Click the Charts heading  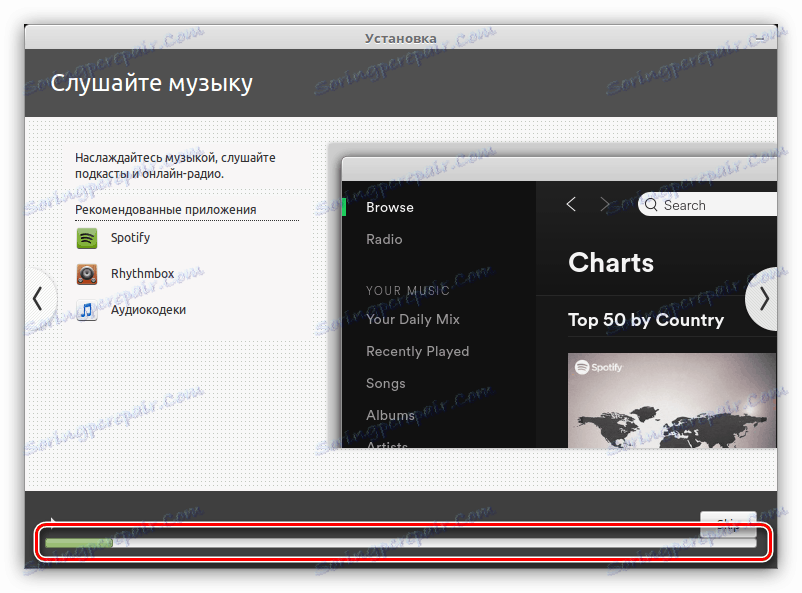tap(611, 263)
